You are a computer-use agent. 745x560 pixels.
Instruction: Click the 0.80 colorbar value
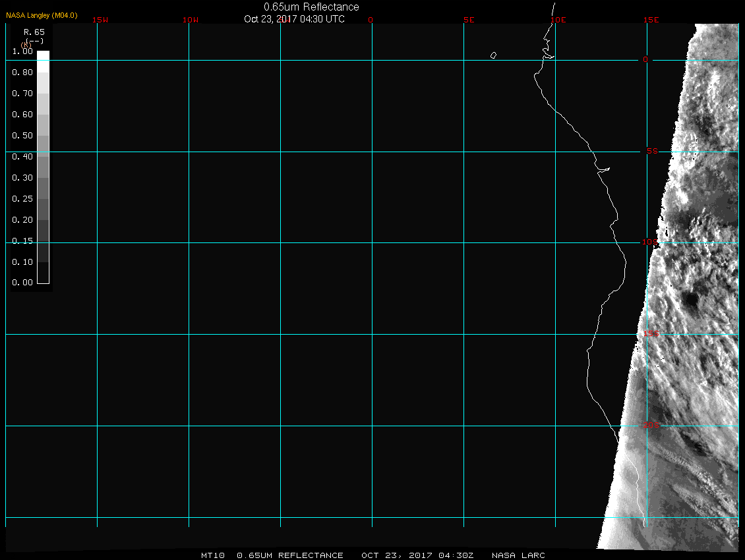22,72
